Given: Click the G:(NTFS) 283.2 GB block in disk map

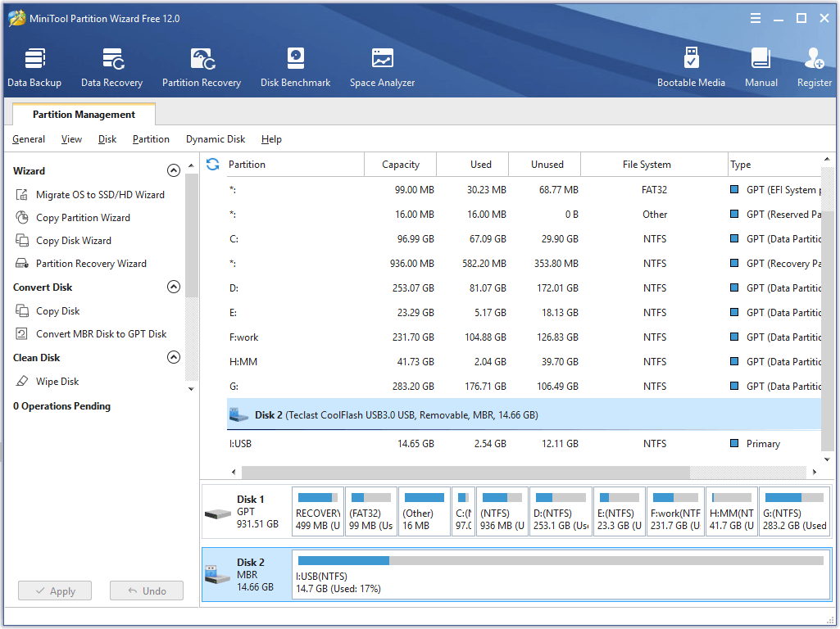Looking at the screenshot, I should point(794,511).
